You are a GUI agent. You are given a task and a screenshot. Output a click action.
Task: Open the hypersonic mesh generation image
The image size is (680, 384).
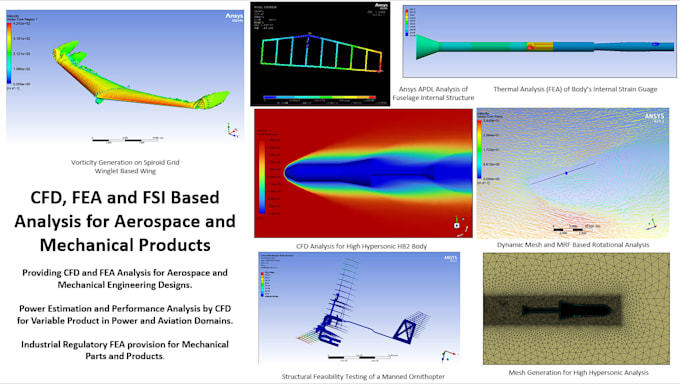tap(576, 309)
